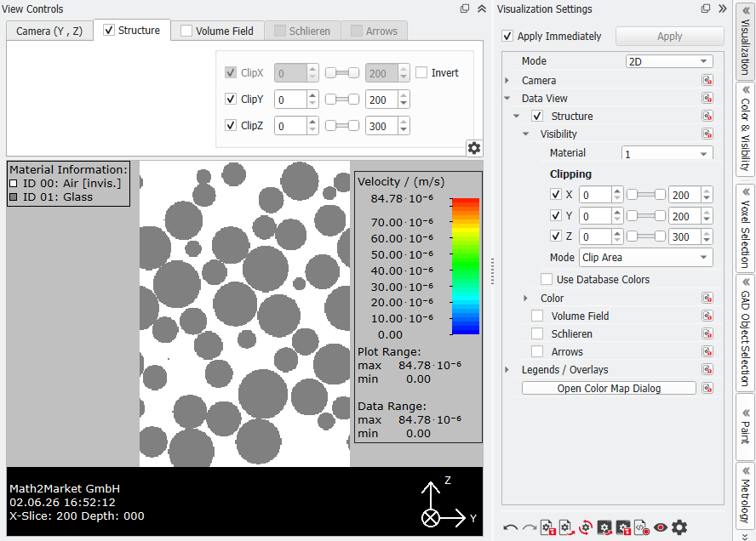Toggle ClipZ checkbox in View Controls
This screenshot has height=541, width=756.
click(231, 126)
